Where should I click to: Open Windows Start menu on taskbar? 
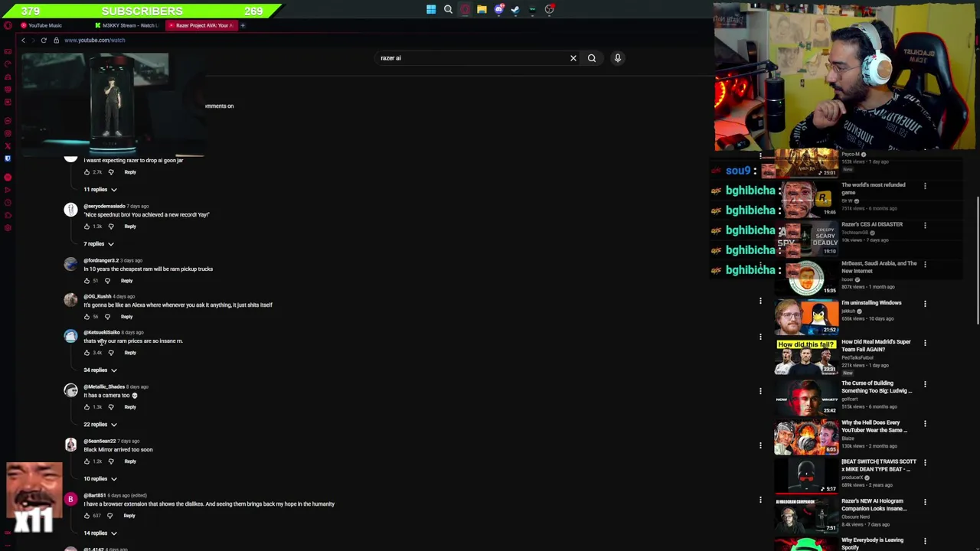pyautogui.click(x=431, y=9)
